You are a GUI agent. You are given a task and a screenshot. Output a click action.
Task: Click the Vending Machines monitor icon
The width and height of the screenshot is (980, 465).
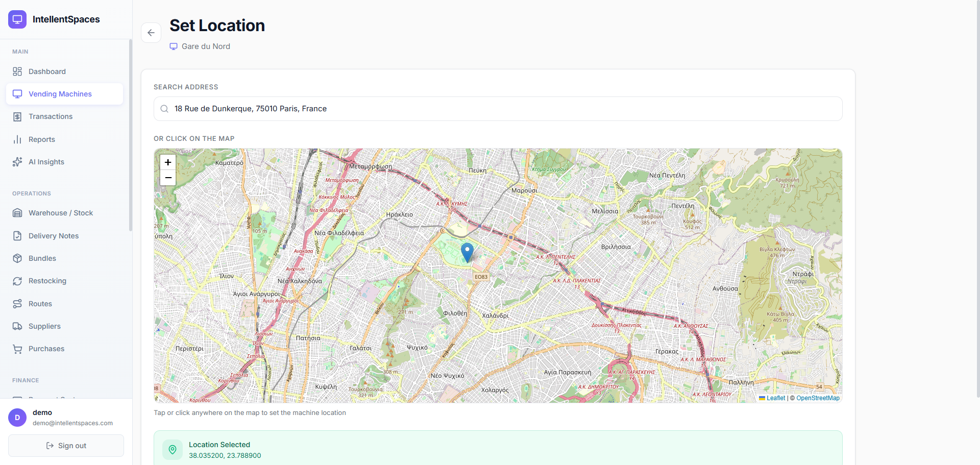pos(17,94)
